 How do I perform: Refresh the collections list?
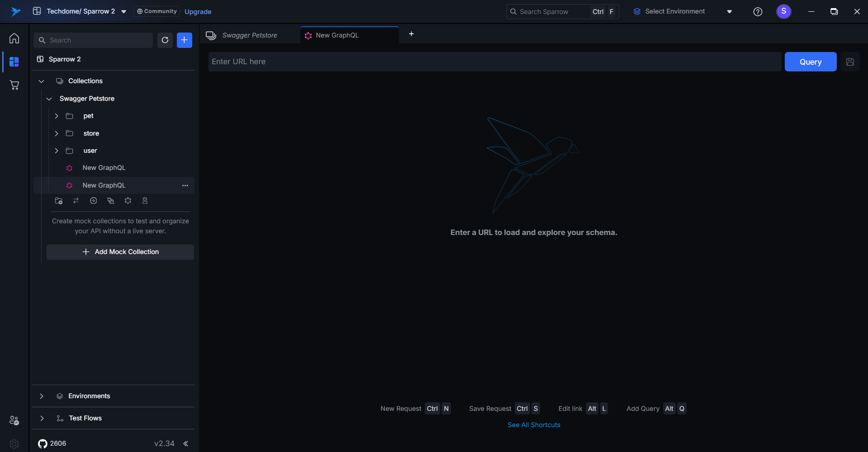[x=165, y=40]
